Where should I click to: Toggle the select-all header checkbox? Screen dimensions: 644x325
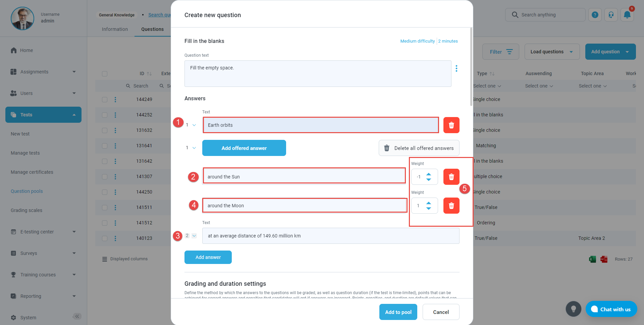pyautogui.click(x=105, y=74)
